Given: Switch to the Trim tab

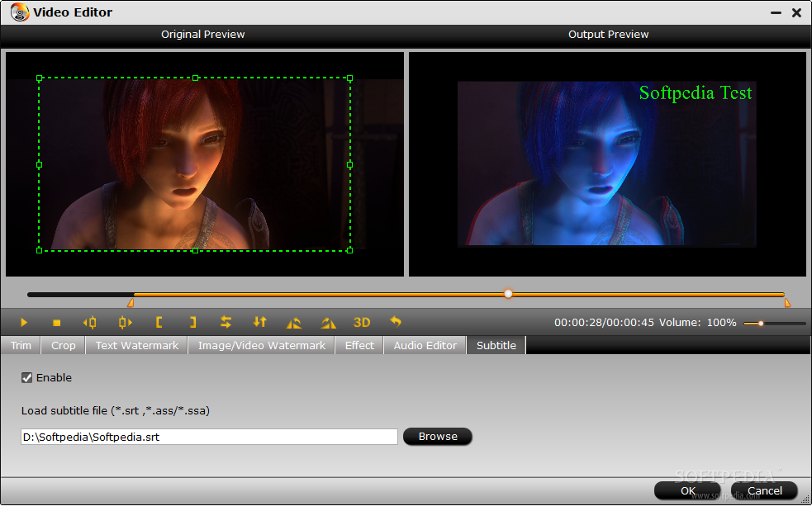Looking at the screenshot, I should (21, 345).
